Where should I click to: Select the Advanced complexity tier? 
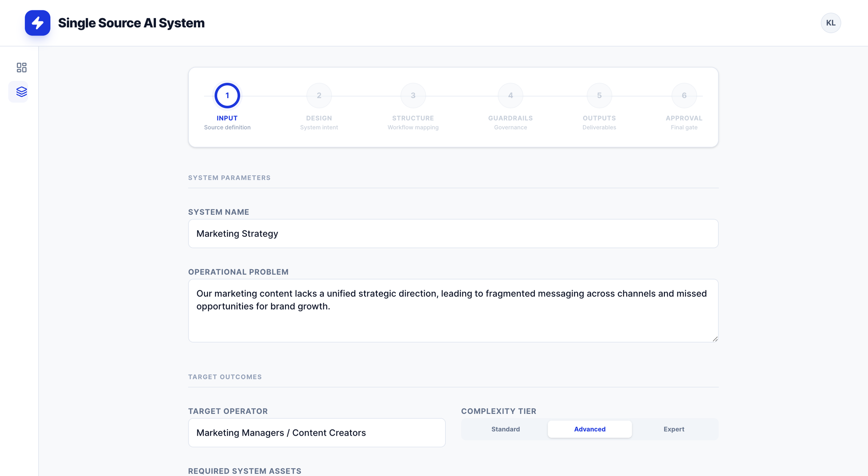click(590, 429)
